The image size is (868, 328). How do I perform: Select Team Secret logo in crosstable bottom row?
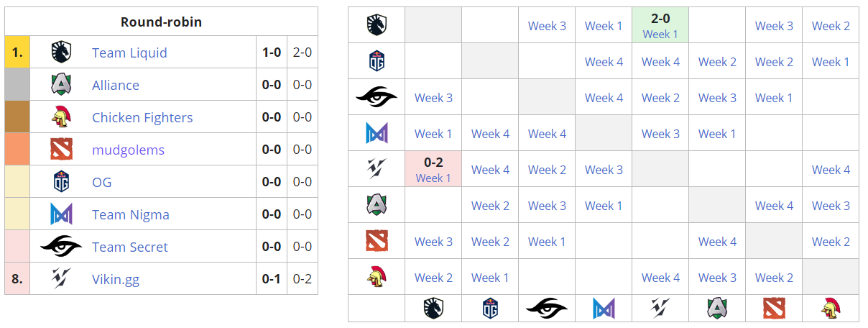click(x=547, y=309)
